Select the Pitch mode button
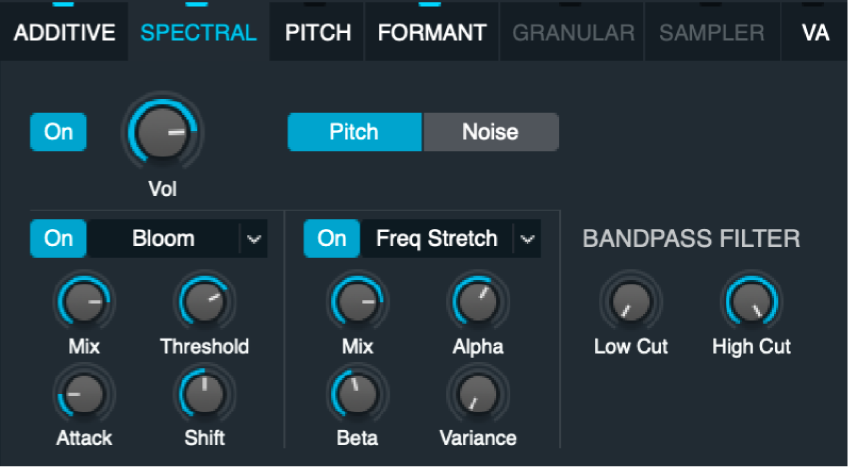The width and height of the screenshot is (850, 468). click(354, 132)
